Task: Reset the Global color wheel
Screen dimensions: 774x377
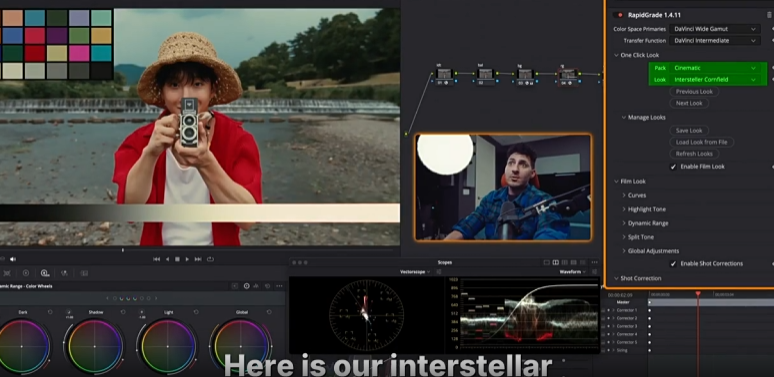Action: coord(269,312)
